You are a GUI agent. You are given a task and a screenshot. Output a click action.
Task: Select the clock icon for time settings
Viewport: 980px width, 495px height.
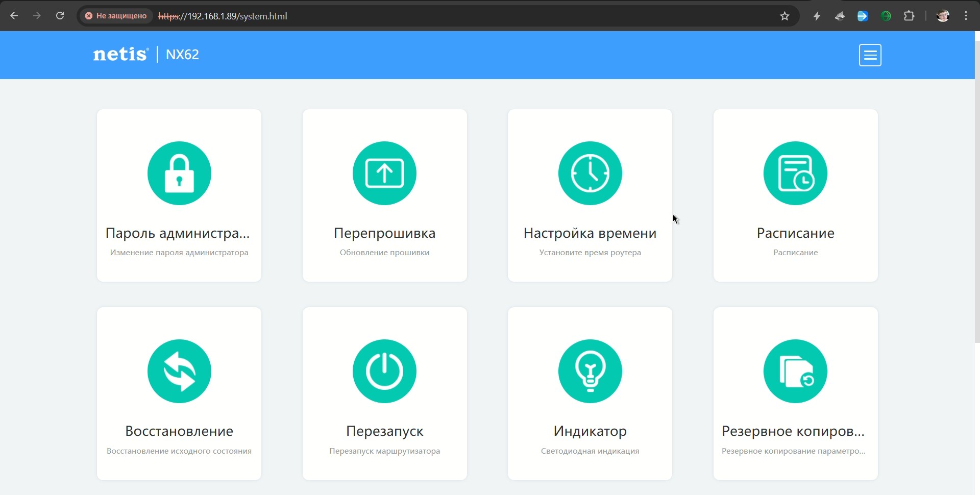pos(590,173)
